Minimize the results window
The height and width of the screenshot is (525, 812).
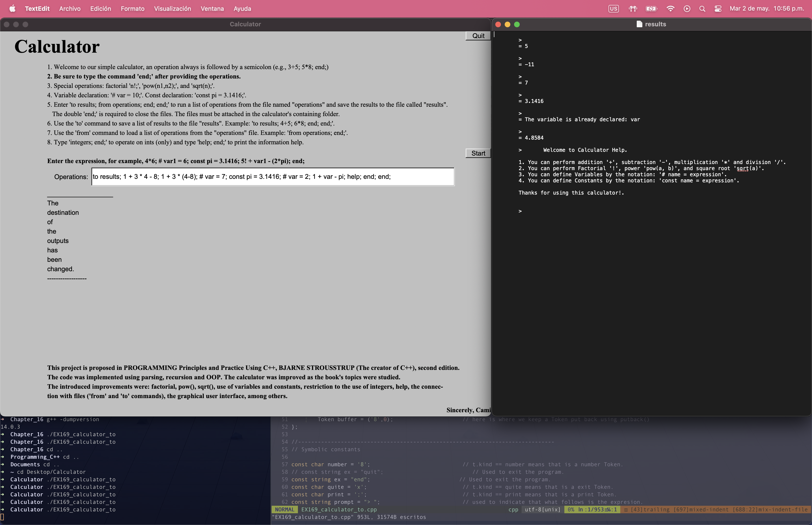(507, 24)
